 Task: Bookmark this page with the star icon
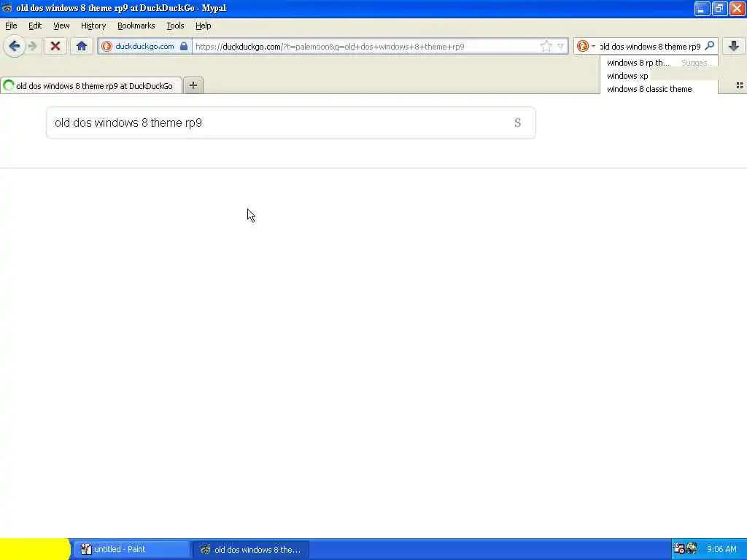546,46
